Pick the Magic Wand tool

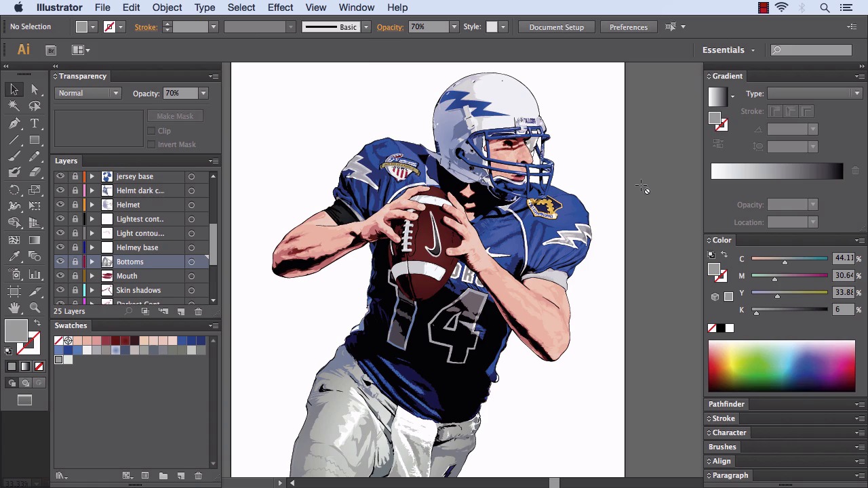pos(14,106)
